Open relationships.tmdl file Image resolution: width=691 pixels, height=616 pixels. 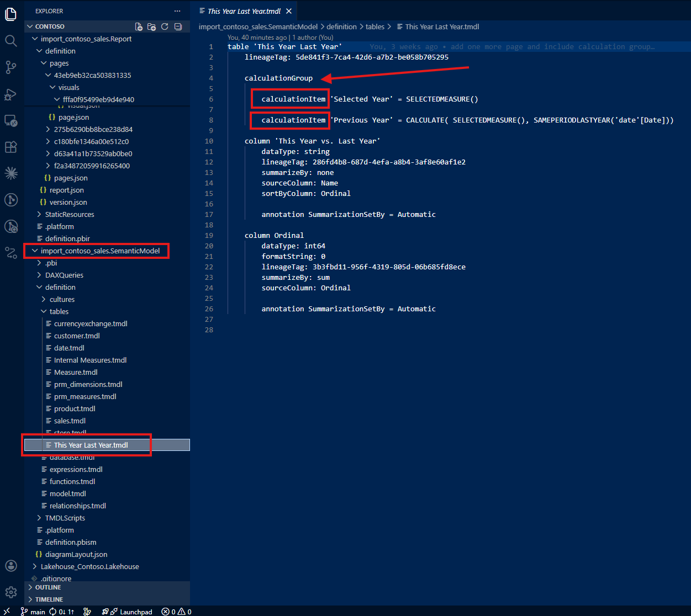click(x=77, y=506)
